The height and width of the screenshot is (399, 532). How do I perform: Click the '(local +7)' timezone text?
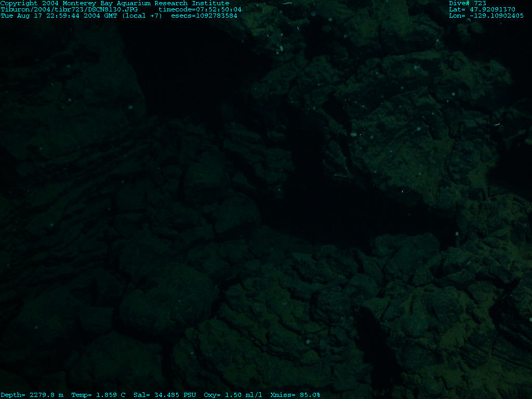point(142,16)
